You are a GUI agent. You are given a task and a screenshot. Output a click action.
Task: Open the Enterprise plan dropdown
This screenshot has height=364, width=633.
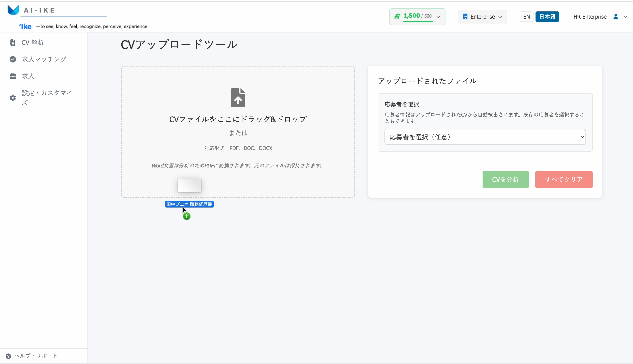[x=482, y=17]
